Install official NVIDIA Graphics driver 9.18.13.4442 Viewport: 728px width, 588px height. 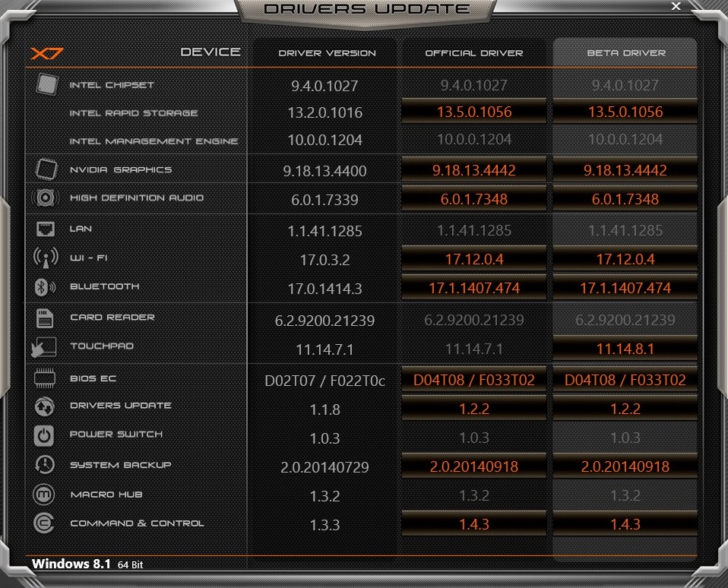pos(474,170)
